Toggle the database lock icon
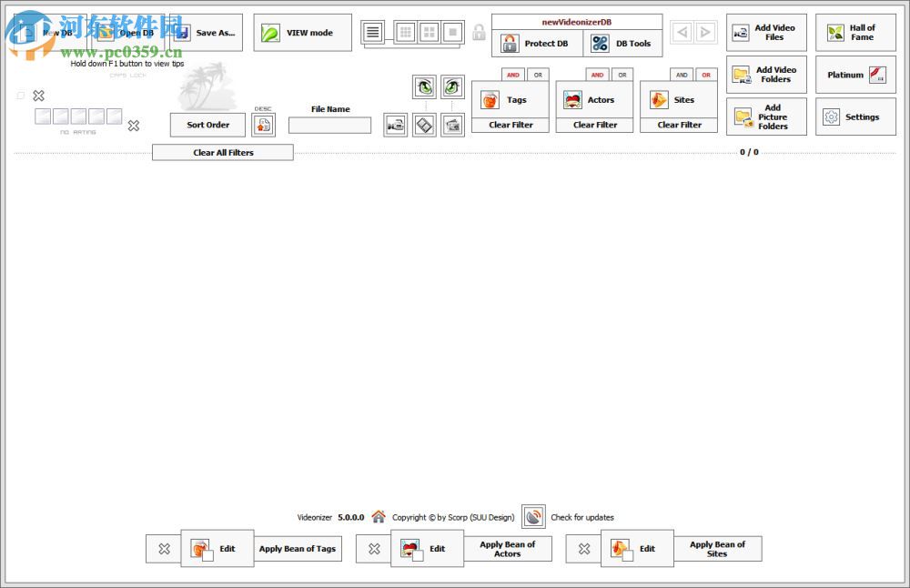 coord(479,32)
